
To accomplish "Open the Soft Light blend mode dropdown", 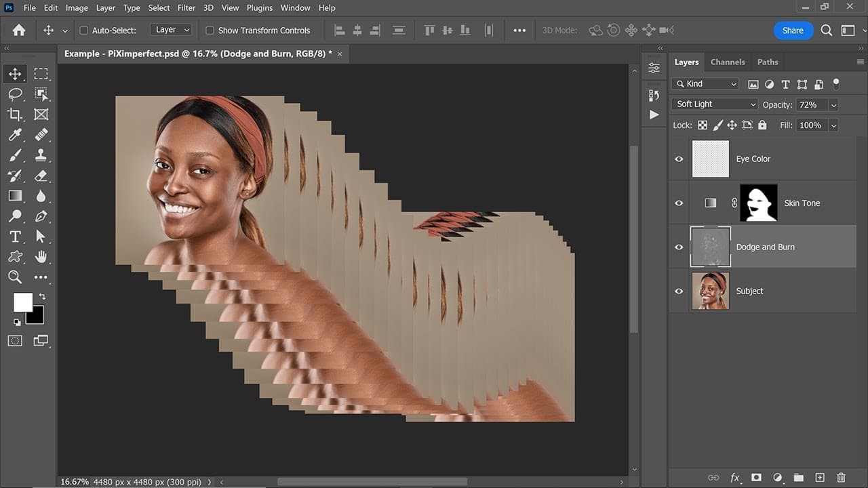I will [x=715, y=104].
